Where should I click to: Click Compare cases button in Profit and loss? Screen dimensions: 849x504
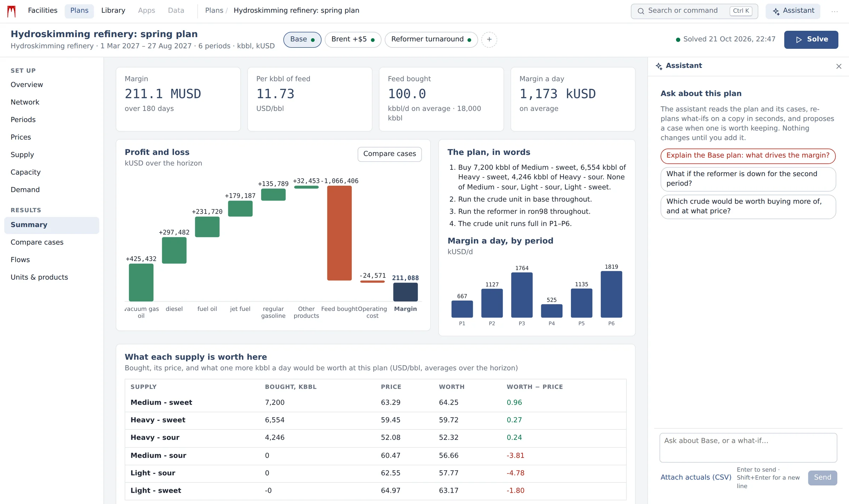click(389, 154)
